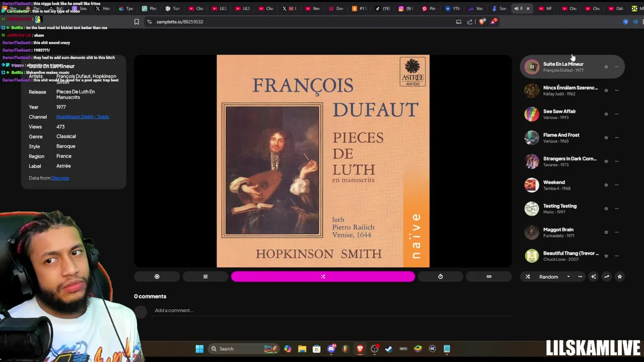The height and width of the screenshot is (362, 644).
Task: Play Weekend by Tamba 4
Action: point(554,183)
